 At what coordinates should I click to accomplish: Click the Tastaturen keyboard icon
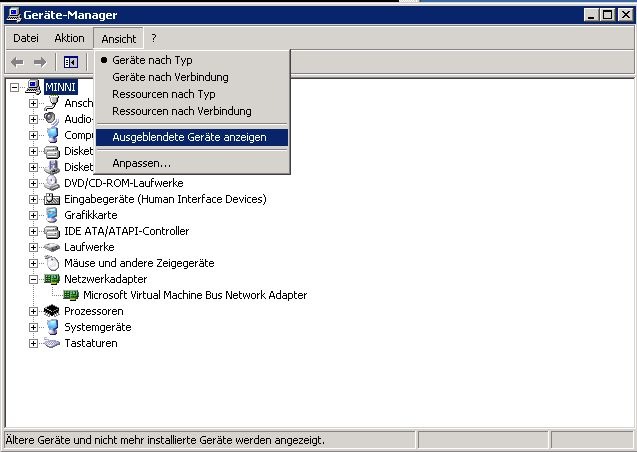click(x=52, y=343)
